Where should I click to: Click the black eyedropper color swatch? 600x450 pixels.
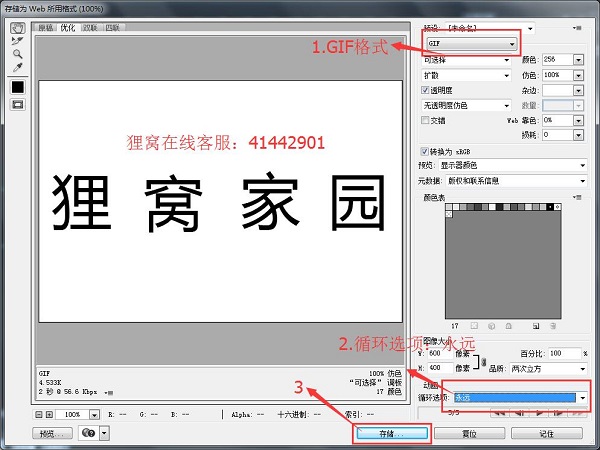coord(18,87)
